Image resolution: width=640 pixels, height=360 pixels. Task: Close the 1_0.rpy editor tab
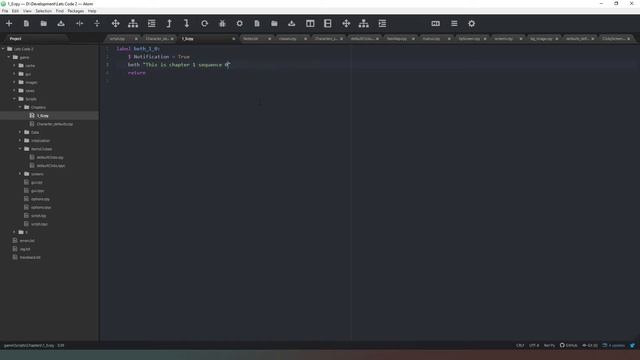click(233, 39)
